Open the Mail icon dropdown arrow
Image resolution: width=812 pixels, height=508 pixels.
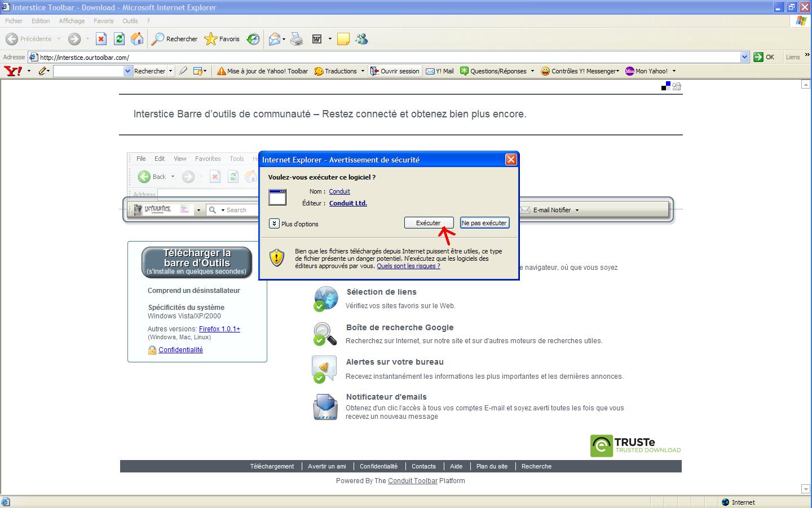284,39
